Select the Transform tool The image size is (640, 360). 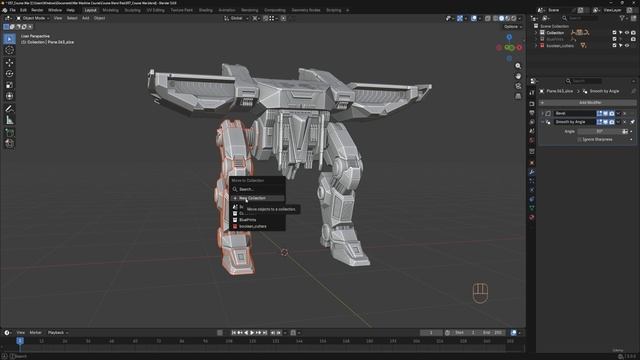[9, 96]
